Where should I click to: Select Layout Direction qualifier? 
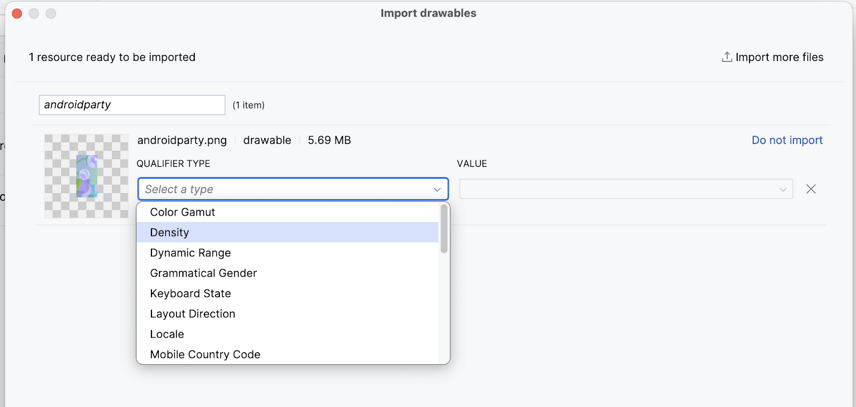[x=193, y=314]
